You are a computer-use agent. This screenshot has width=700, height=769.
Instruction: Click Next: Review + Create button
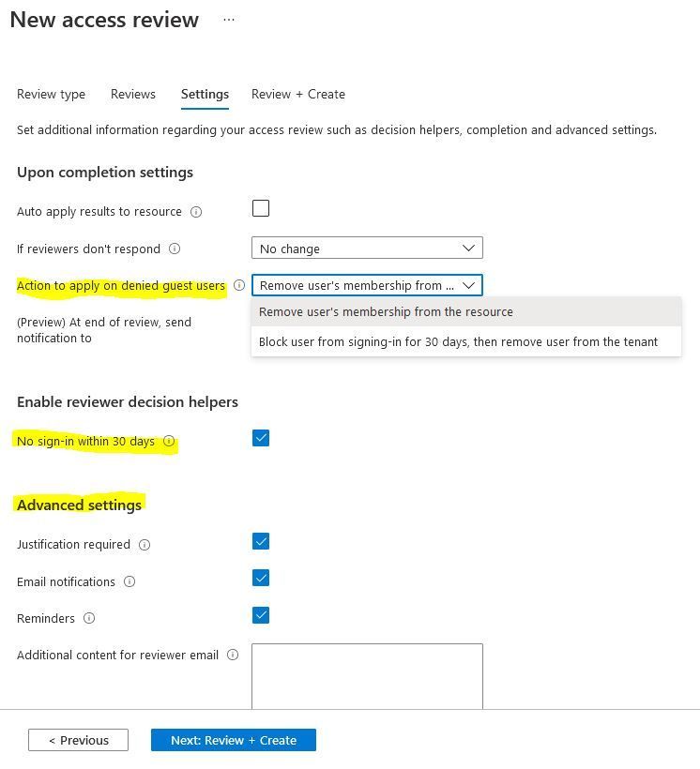234,740
